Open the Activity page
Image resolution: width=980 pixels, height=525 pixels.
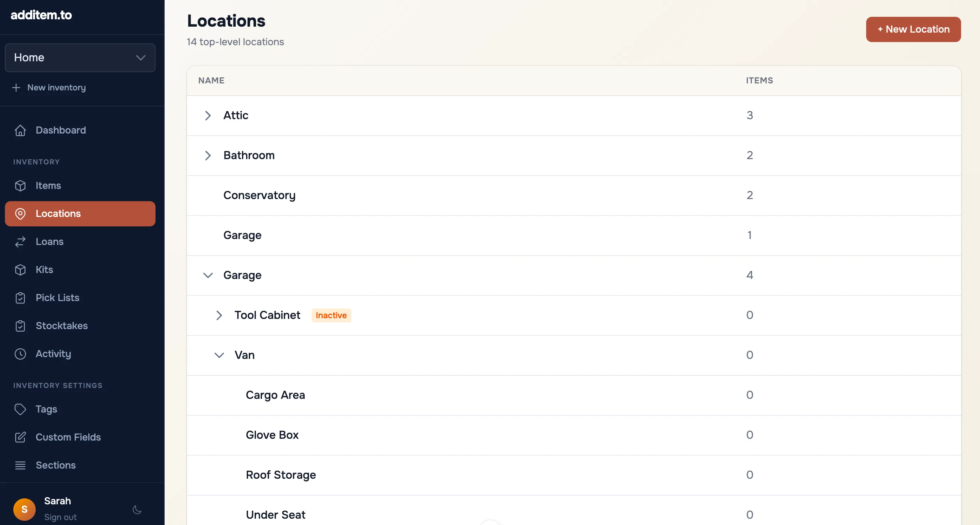(80, 354)
